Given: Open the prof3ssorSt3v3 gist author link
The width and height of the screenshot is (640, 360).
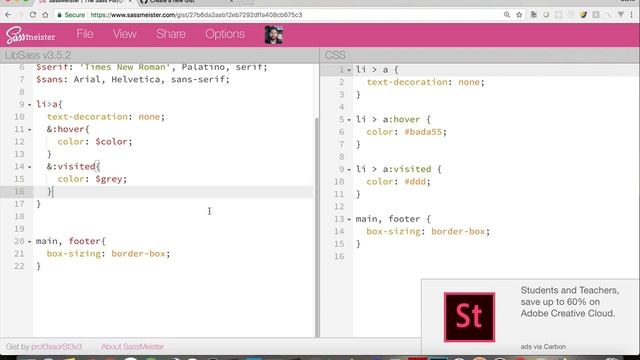Looking at the screenshot, I should (56, 347).
